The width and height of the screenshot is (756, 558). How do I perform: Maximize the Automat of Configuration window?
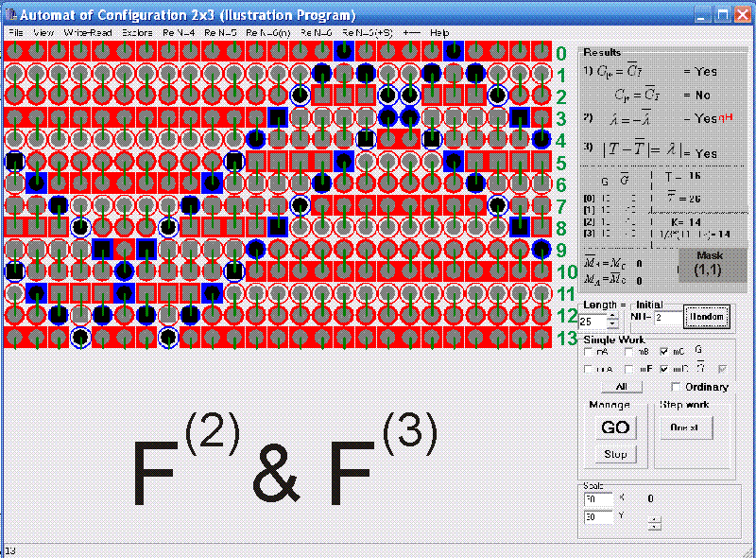(x=723, y=15)
